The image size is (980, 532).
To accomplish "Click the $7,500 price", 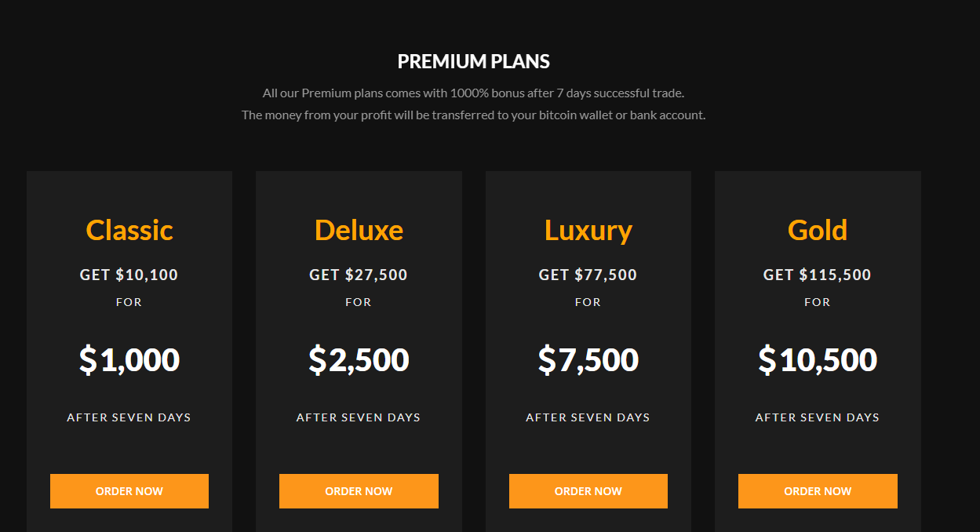I will [x=588, y=360].
